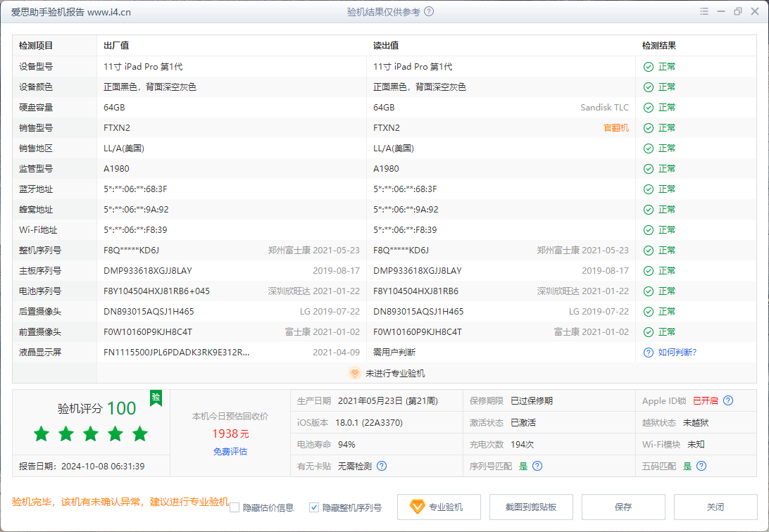Click help icon beside 无需检测
Viewport: 769px width, 532px height.
[x=382, y=466]
